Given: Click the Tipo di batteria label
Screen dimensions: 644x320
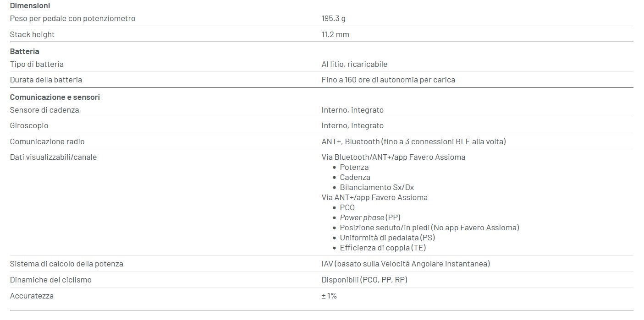Looking at the screenshot, I should point(37,64).
